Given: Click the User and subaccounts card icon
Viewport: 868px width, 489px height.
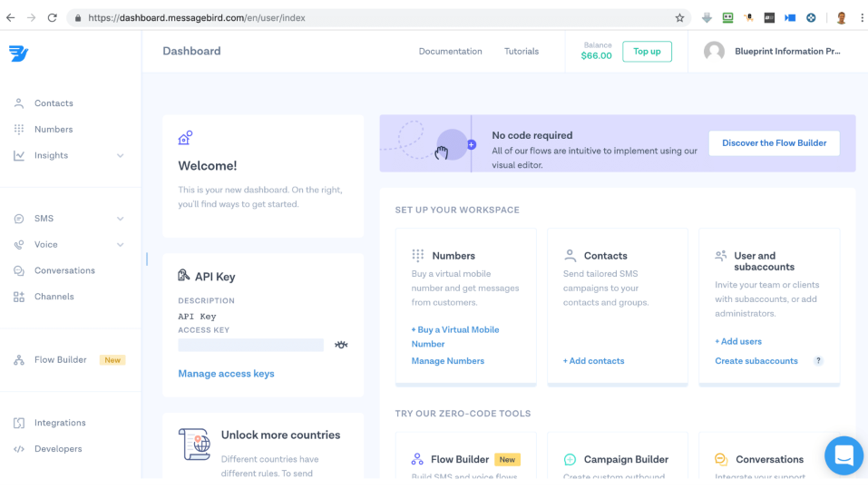Looking at the screenshot, I should pos(721,255).
